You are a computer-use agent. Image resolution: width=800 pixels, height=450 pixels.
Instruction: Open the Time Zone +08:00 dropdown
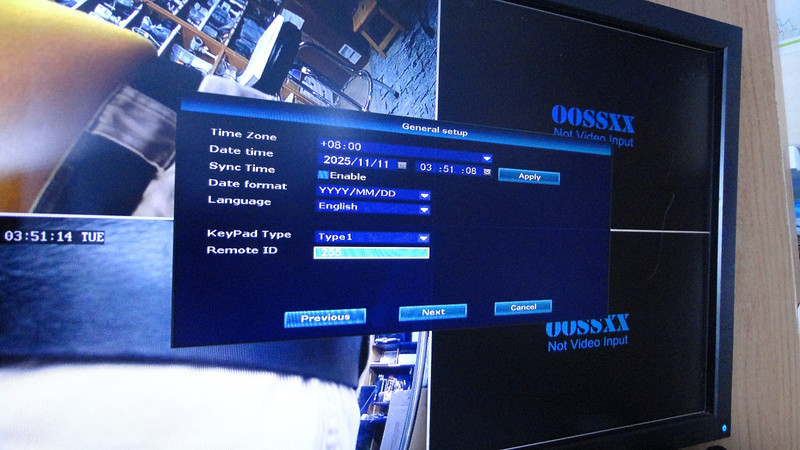pyautogui.click(x=405, y=151)
